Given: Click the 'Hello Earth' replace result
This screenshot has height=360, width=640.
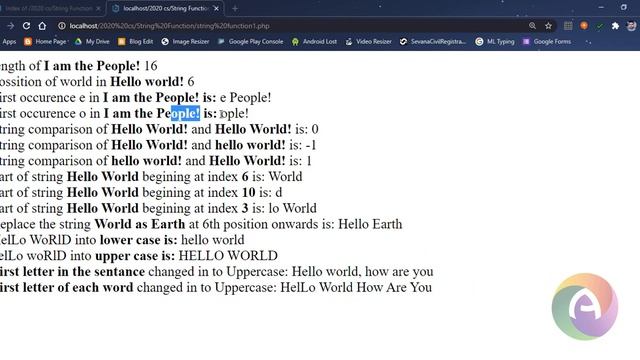Looking at the screenshot, I should [370, 224].
